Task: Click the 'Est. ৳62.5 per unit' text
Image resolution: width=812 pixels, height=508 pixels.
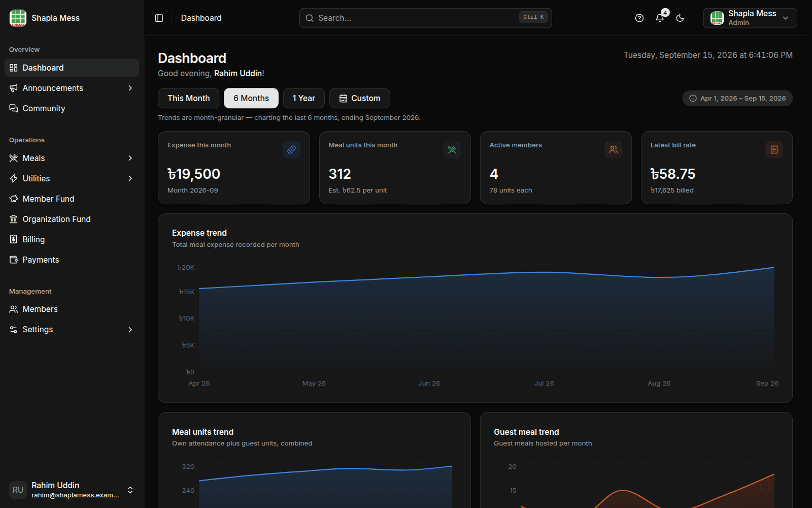Action: coord(357,190)
